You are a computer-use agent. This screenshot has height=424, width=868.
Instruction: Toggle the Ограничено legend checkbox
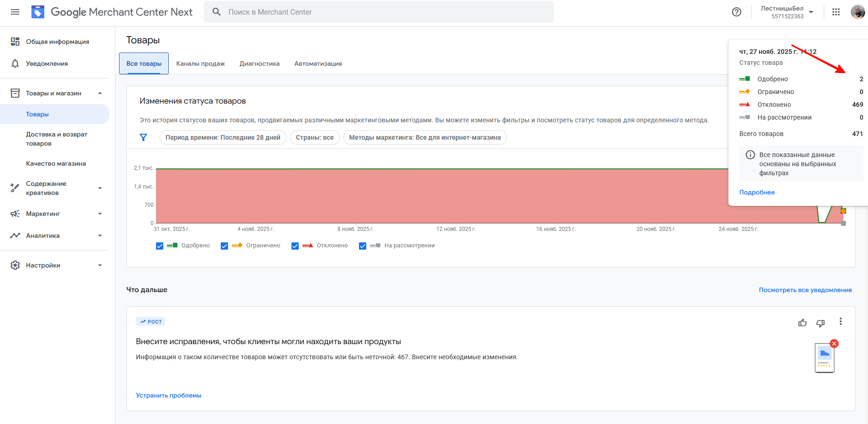coord(224,246)
